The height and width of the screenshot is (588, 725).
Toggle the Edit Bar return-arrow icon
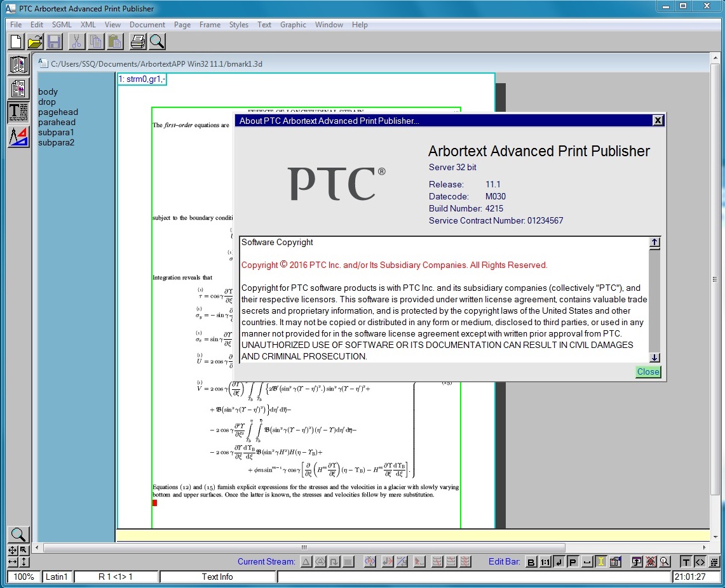pyautogui.click(x=559, y=562)
